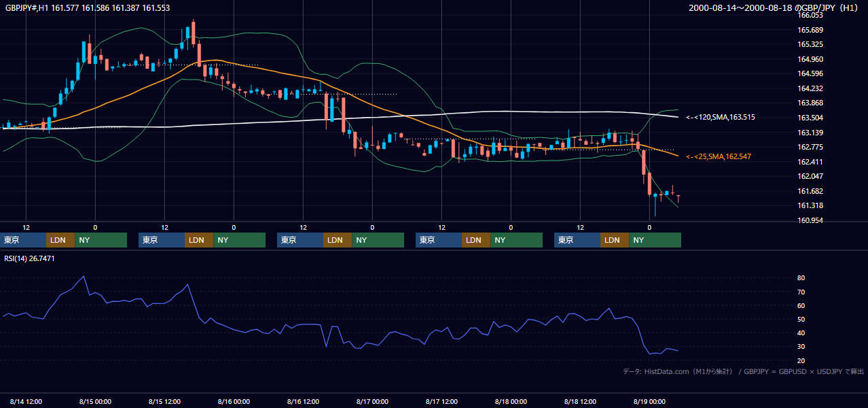Click the GBPJPY#,H1 symbol header text

tap(88, 8)
